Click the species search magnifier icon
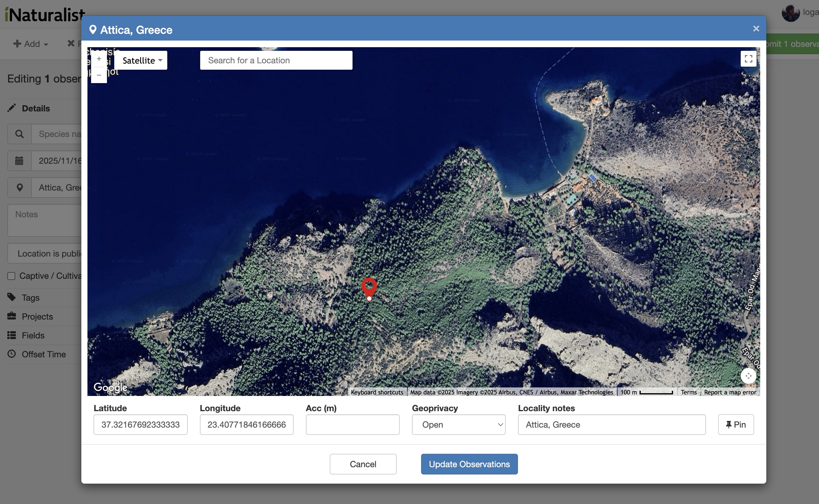Screen dimensions: 819x504 19,134
